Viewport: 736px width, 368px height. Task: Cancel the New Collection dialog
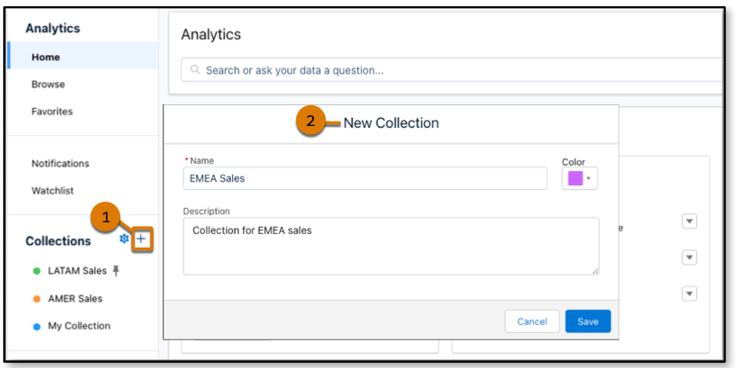tap(532, 322)
